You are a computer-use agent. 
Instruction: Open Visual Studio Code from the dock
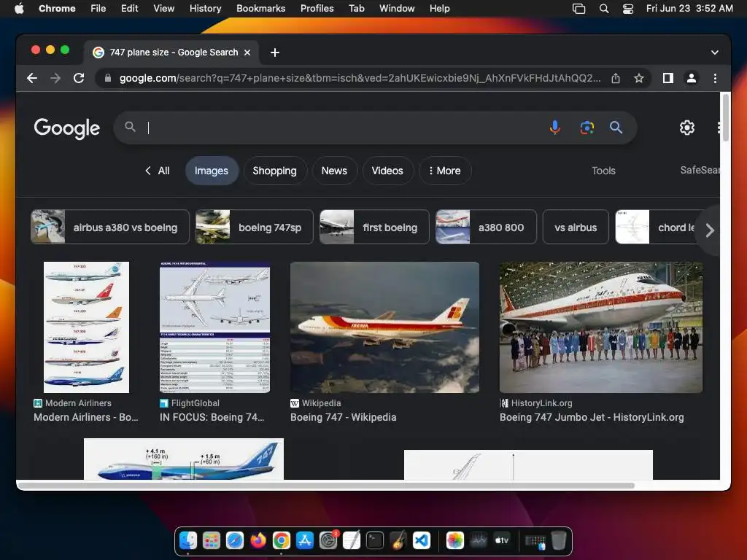(421, 540)
